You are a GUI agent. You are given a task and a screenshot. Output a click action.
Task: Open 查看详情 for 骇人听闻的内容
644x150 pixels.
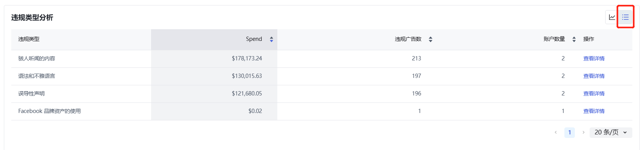594,58
